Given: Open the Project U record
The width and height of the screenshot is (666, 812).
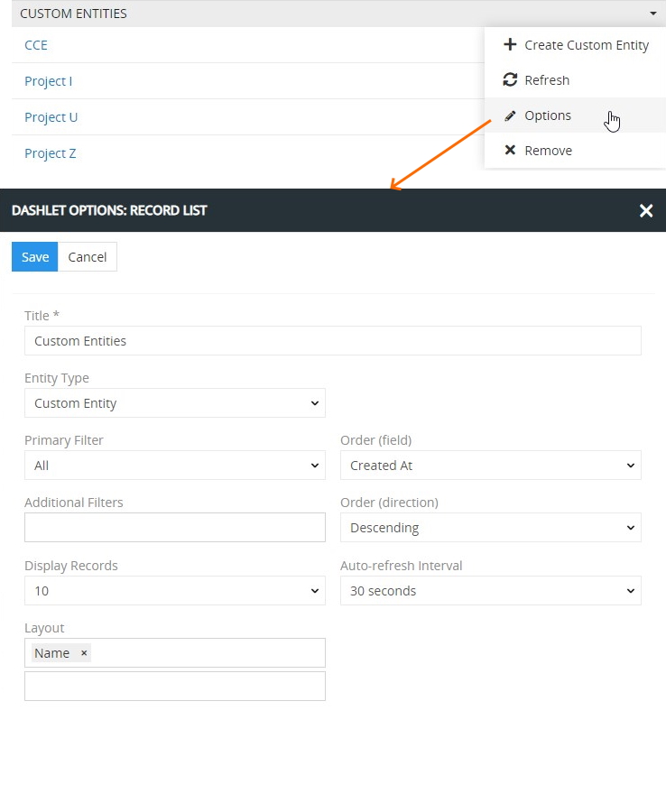Looking at the screenshot, I should tap(51, 117).
